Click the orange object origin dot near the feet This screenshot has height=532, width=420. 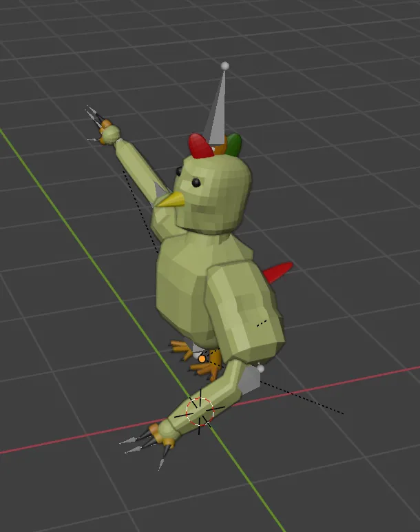(202, 358)
